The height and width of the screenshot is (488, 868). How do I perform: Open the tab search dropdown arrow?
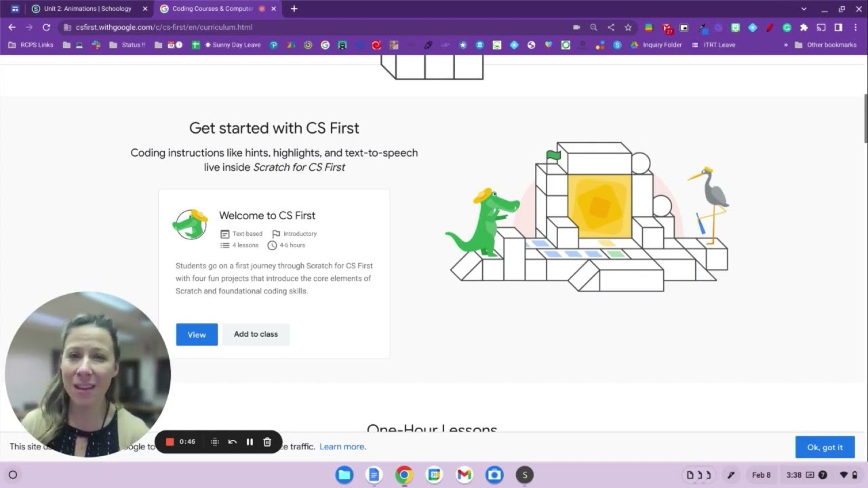coord(804,9)
